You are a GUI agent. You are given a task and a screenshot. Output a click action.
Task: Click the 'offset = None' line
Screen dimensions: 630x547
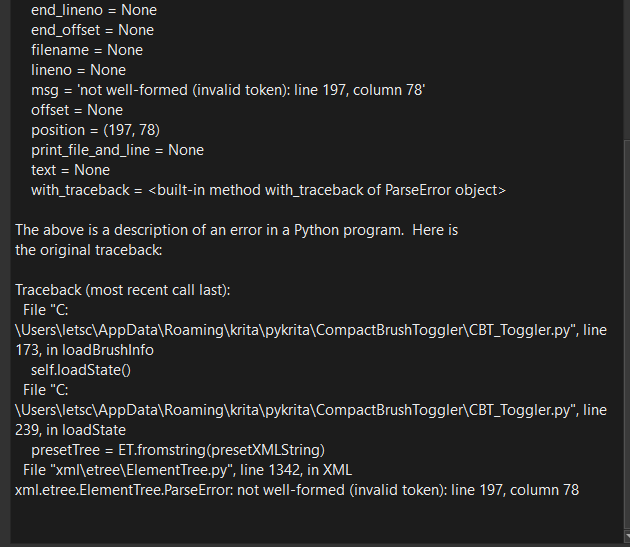point(76,110)
